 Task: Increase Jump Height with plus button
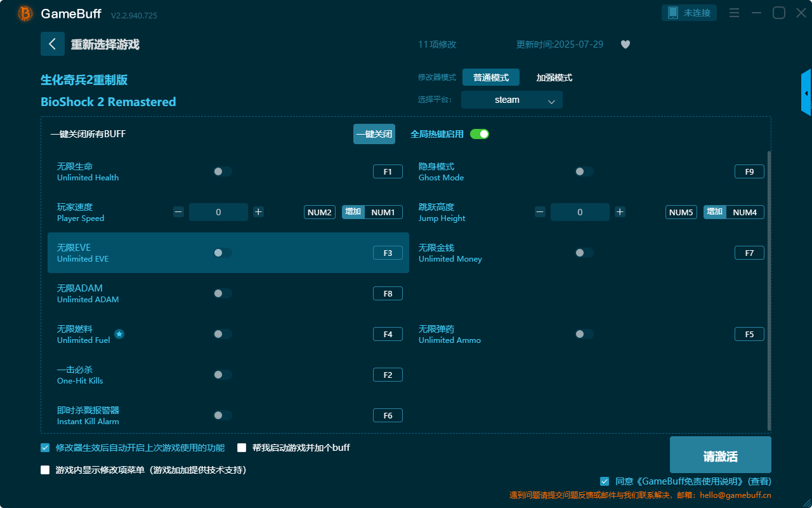[620, 212]
